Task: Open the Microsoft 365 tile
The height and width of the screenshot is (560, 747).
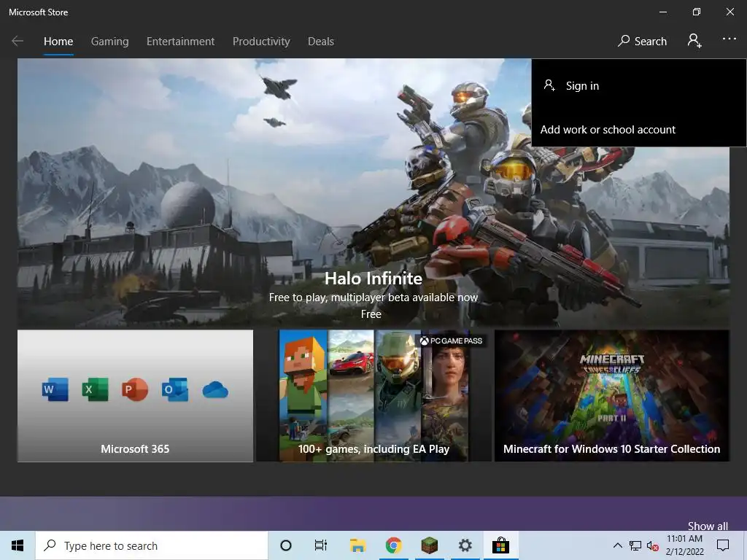Action: click(135, 396)
